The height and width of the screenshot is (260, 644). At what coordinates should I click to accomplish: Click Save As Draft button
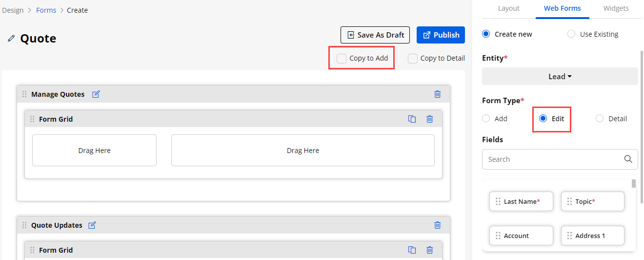pyautogui.click(x=375, y=35)
